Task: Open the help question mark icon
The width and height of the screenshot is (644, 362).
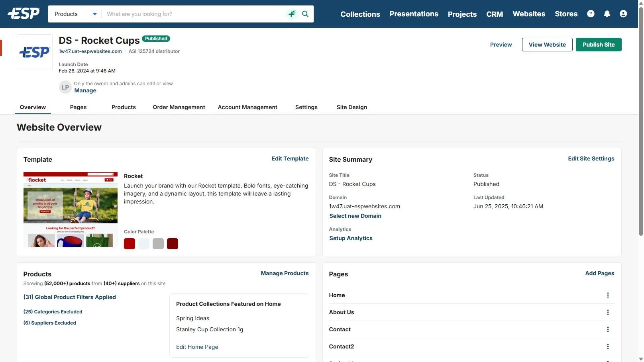Action: 591,14
